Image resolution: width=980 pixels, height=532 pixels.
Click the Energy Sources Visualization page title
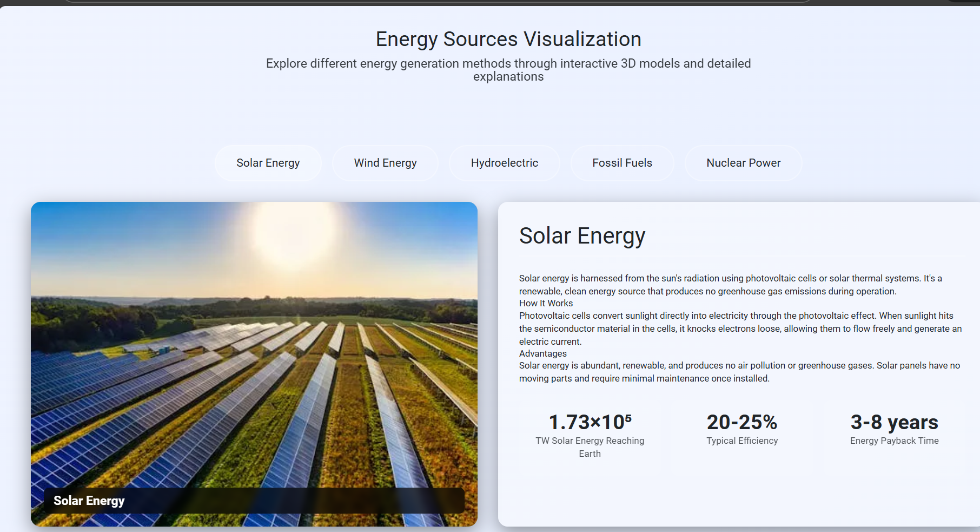point(508,39)
